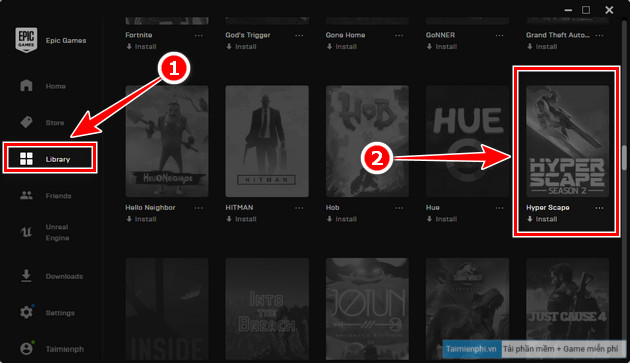Screen dimensions: 630x363
Task: Open Unreal Engine section label
Action: (x=57, y=232)
